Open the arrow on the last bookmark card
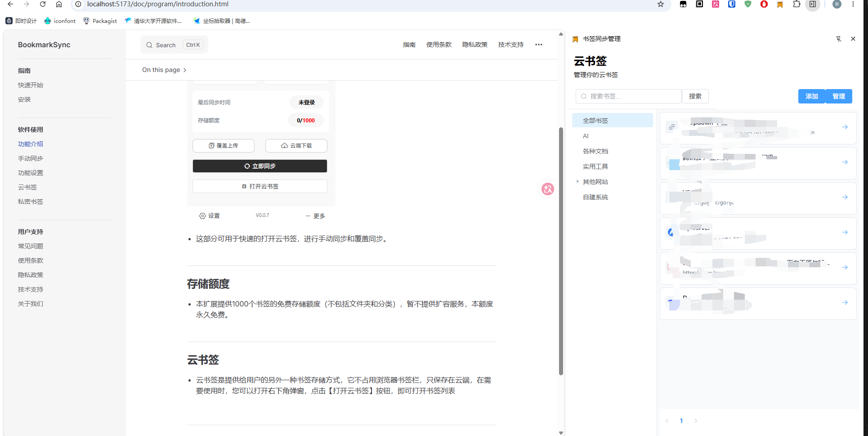Image resolution: width=868 pixels, height=436 pixels. (x=845, y=302)
